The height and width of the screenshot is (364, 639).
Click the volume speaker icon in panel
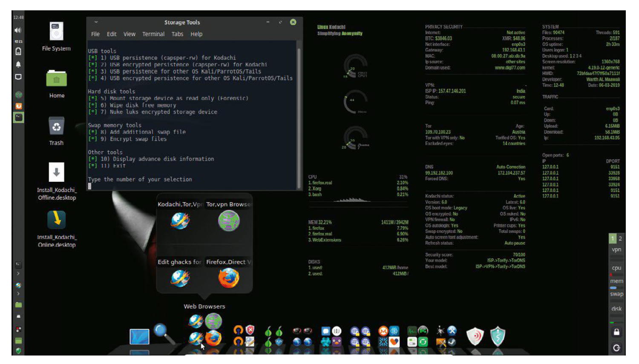(18, 30)
